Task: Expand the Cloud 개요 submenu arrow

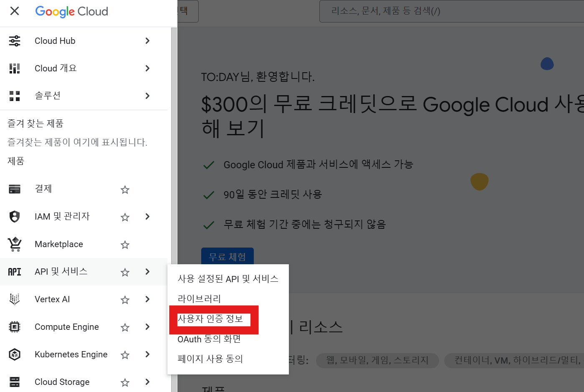Action: point(147,68)
